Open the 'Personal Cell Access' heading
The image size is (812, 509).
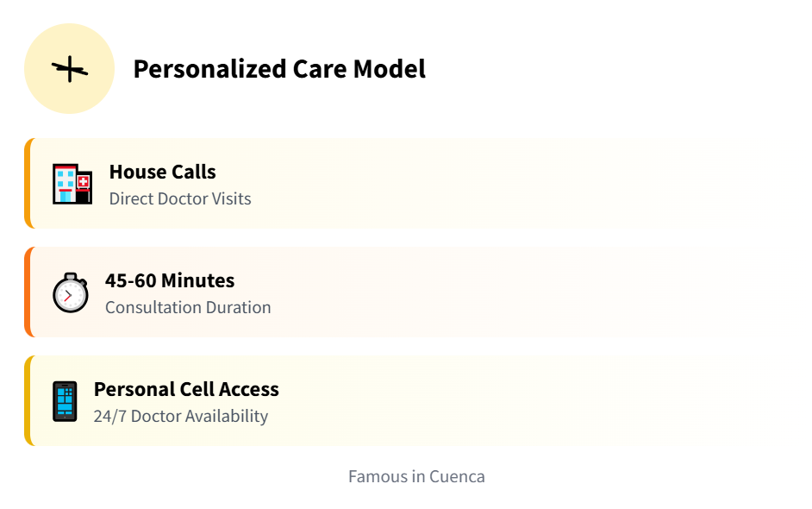(186, 389)
